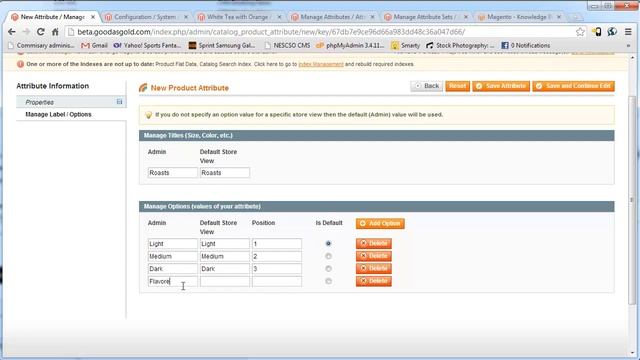This screenshot has width=640, height=360.
Task: Close the Manage Attribute Sets tab
Action: click(x=466, y=17)
